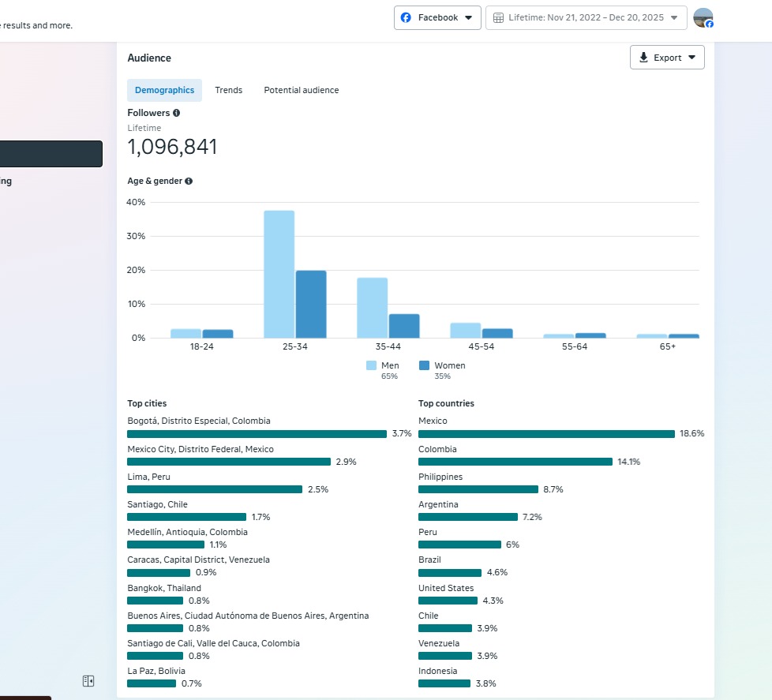
Task: Switch to the Trends tab
Action: pyautogui.click(x=228, y=90)
